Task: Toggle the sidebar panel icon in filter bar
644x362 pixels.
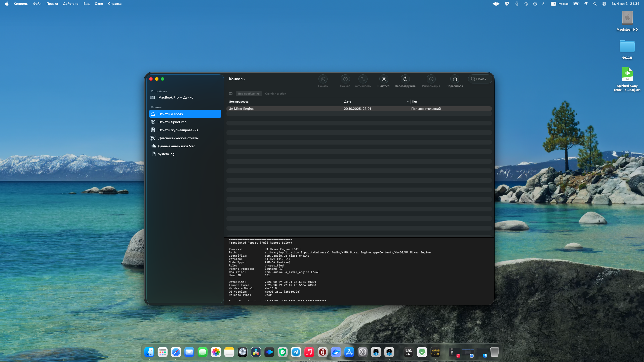Action: coord(231,94)
